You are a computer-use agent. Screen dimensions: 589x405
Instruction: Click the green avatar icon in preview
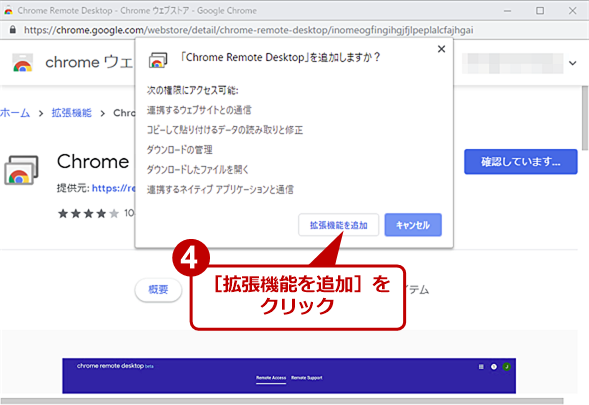click(x=506, y=367)
